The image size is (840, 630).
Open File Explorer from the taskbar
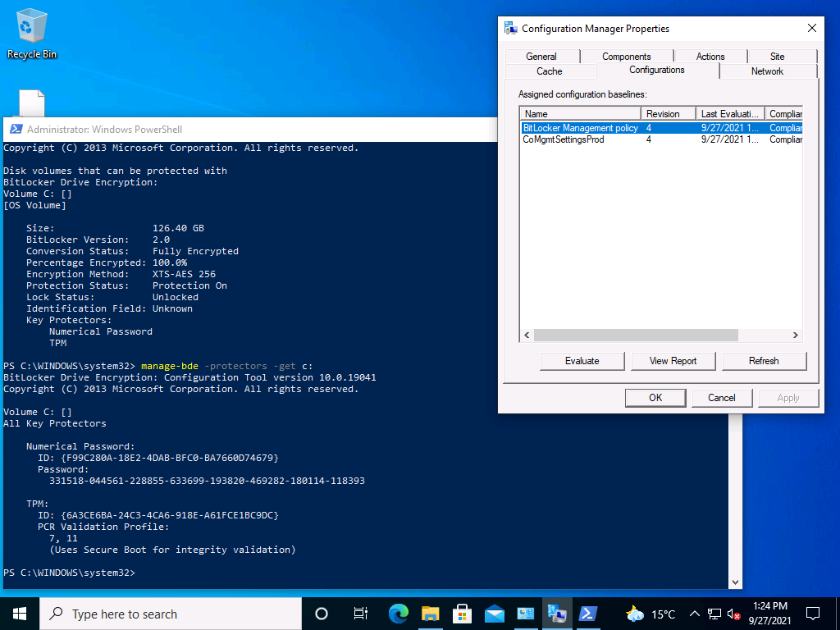click(430, 614)
